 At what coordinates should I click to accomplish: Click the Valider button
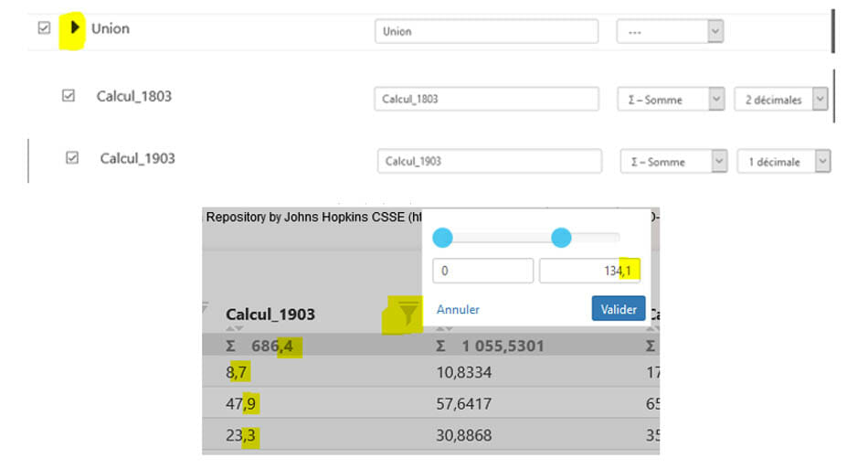click(619, 309)
